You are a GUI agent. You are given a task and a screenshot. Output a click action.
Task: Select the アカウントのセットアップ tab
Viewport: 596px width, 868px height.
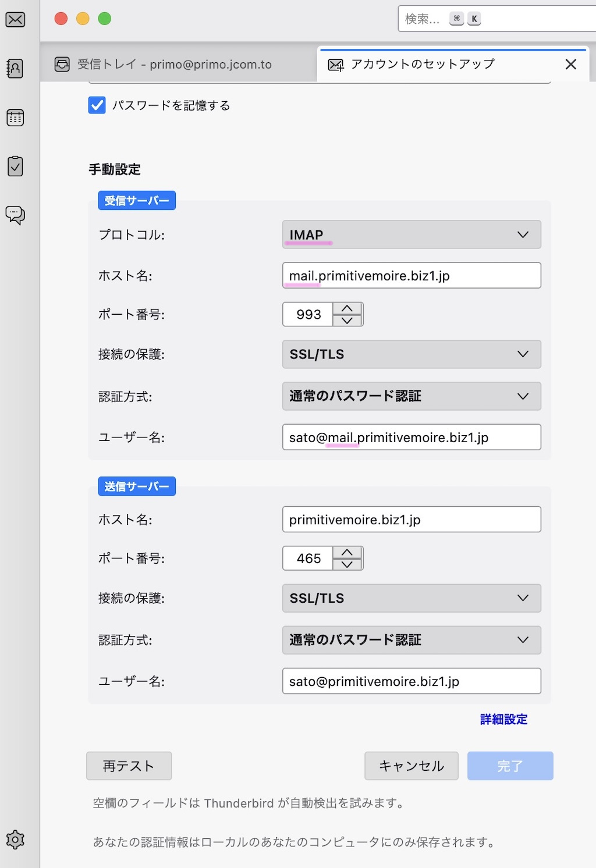click(423, 65)
